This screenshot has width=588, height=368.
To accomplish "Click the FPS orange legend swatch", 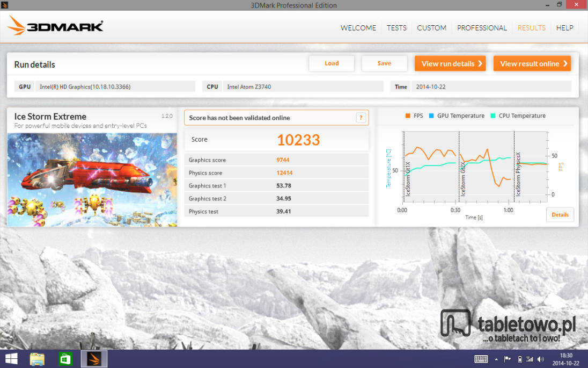I will pos(408,116).
